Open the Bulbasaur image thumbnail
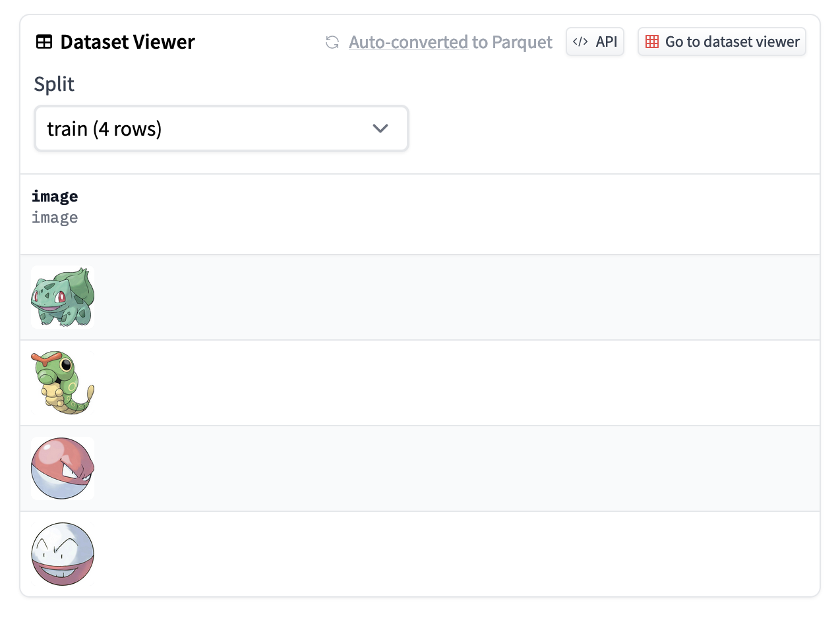The width and height of the screenshot is (840, 618). click(x=63, y=297)
